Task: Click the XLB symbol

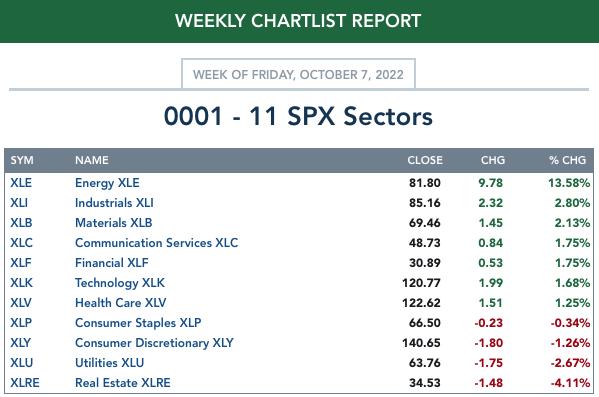Action: point(21,222)
